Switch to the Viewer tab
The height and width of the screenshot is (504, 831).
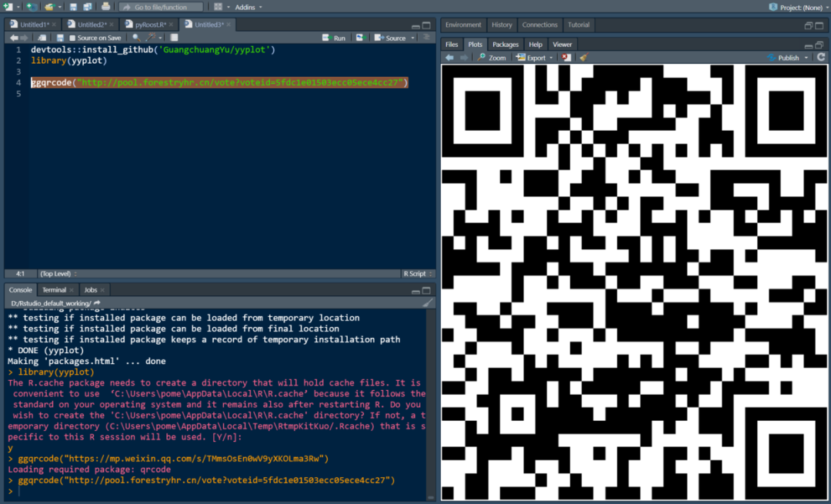[562, 45]
